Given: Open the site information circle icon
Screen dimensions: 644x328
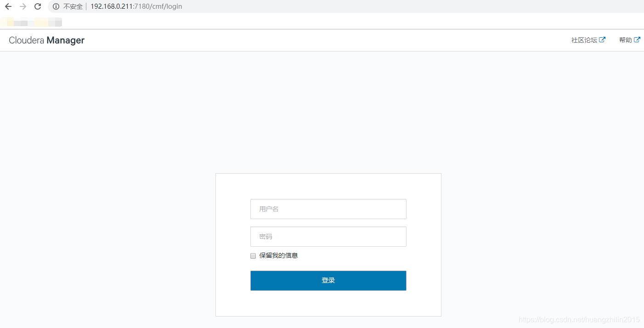Looking at the screenshot, I should (56, 6).
